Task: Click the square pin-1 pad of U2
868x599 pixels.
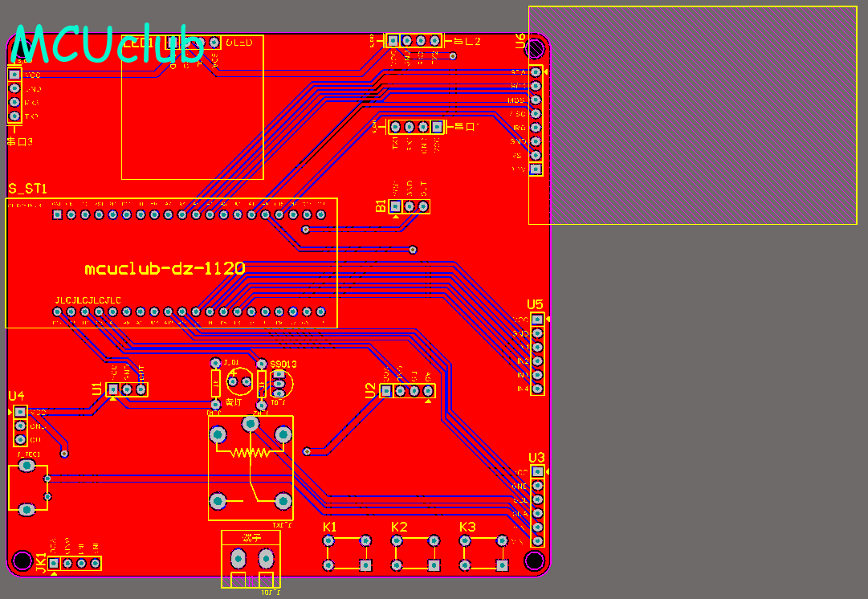Action: 386,391
